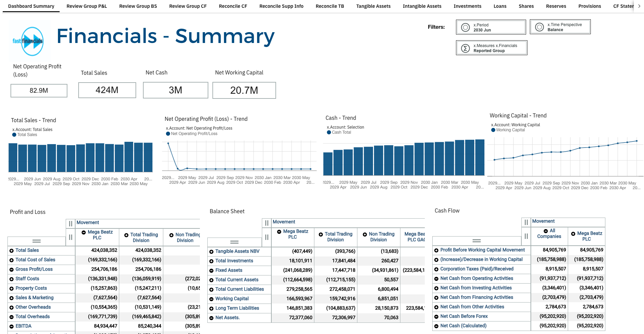
Task: Click Corporation Taxes (Paid)/Received link
Action: 477,269
